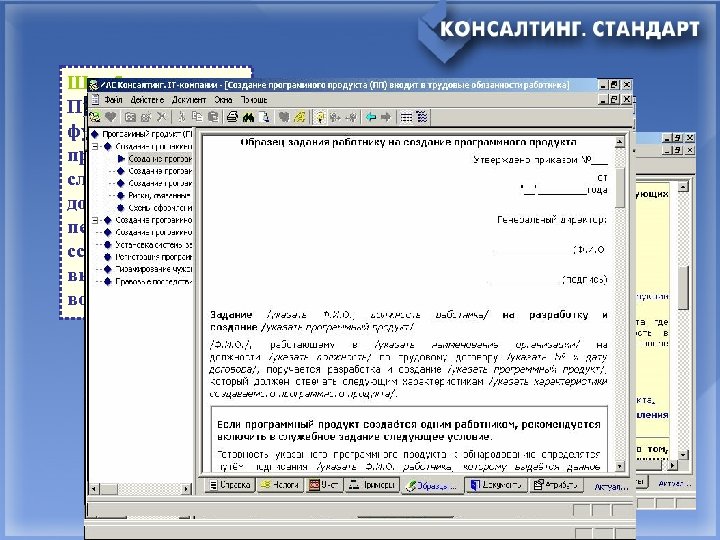Click the grey heart favorites icon
The width and height of the screenshot is (720, 540).
pos(111,117)
